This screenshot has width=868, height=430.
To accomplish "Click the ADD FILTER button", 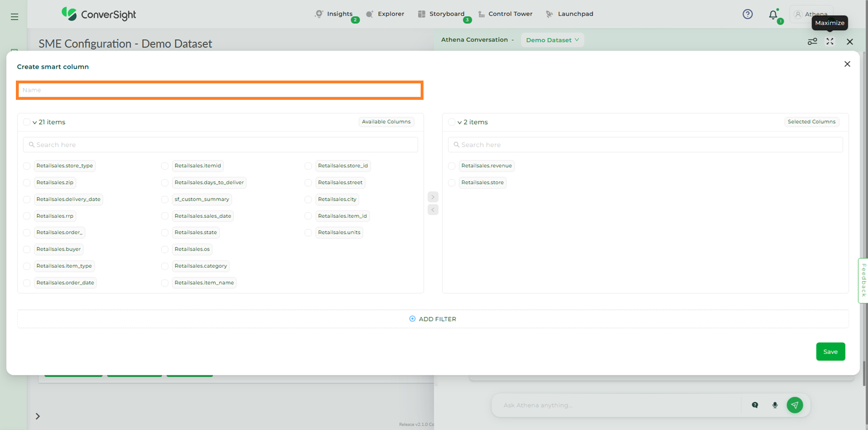I will pyautogui.click(x=433, y=319).
